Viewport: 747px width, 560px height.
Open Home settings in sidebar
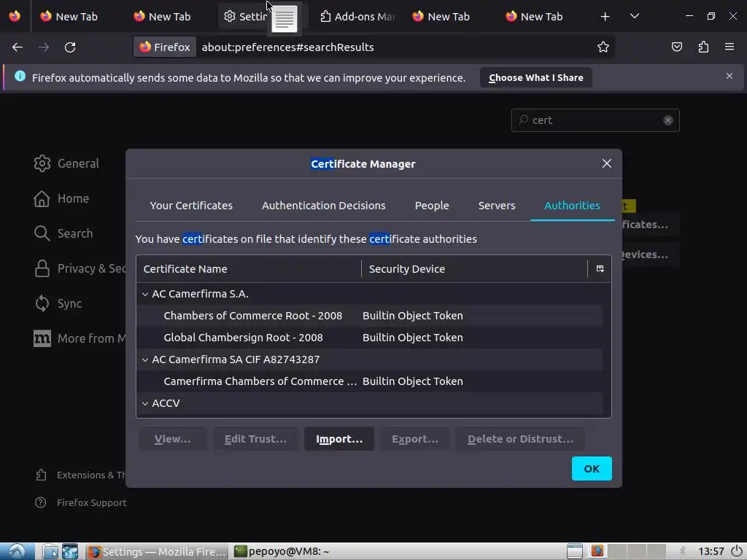pos(62,198)
